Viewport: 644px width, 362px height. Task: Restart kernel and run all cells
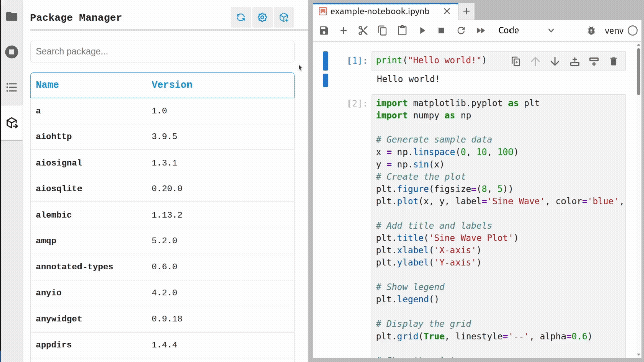click(480, 30)
